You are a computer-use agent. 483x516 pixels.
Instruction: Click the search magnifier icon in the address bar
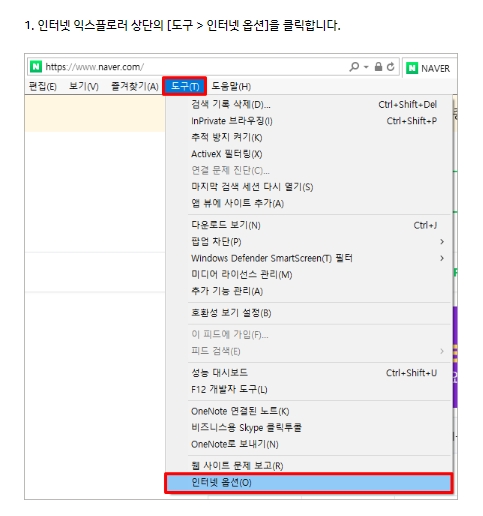click(x=354, y=67)
